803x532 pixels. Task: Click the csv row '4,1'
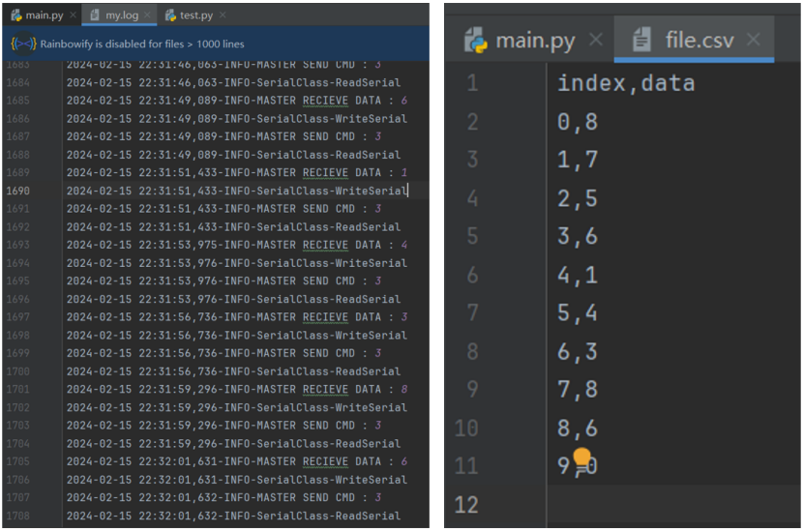click(x=578, y=276)
